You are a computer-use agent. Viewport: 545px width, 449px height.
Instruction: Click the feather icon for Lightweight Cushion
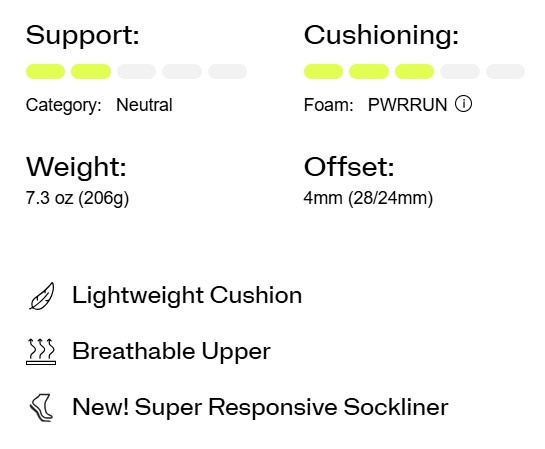[42, 296]
